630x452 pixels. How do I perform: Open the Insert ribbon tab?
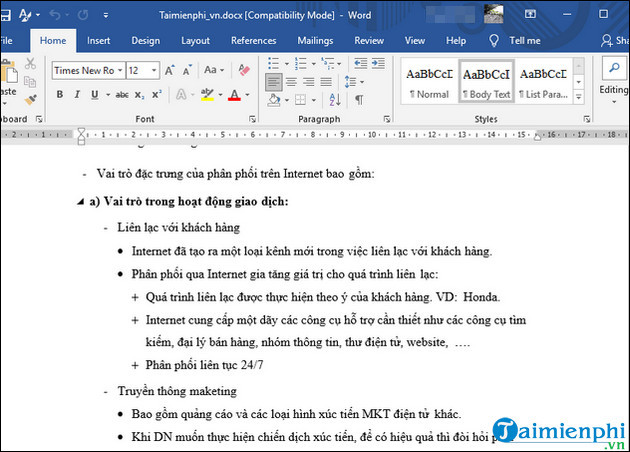click(98, 41)
